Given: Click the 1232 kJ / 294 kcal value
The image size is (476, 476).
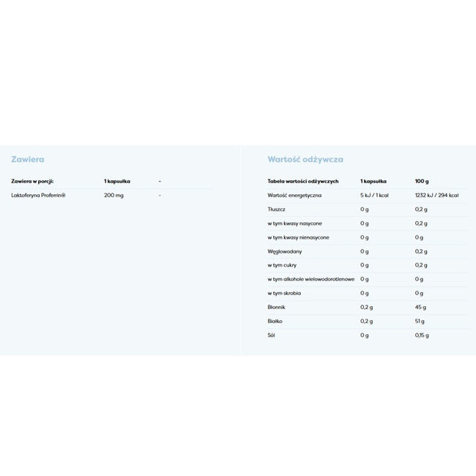Looking at the screenshot, I should pos(436,196).
